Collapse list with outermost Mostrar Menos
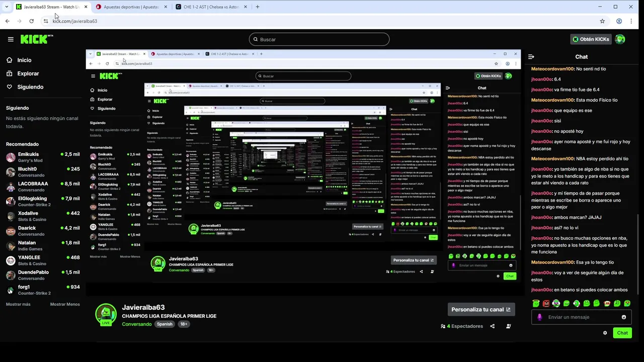 click(65, 304)
